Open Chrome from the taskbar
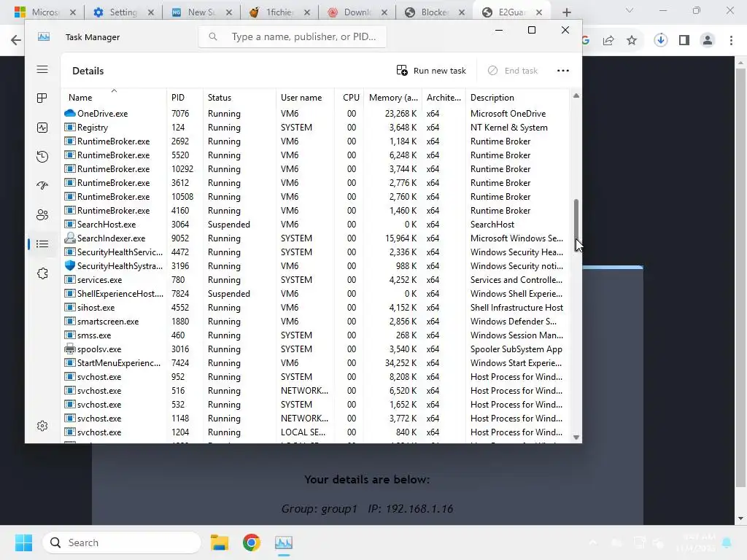The height and width of the screenshot is (560, 747). coord(252,542)
